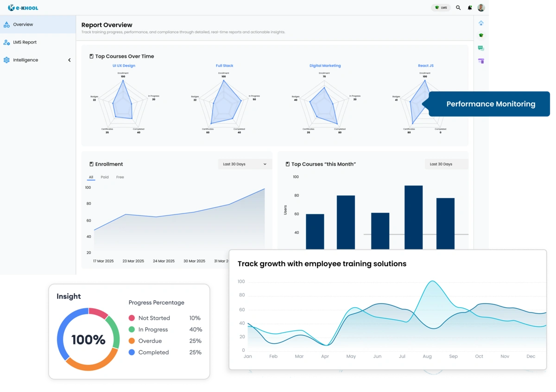Switch the enrollment filter to Paid

(104, 177)
